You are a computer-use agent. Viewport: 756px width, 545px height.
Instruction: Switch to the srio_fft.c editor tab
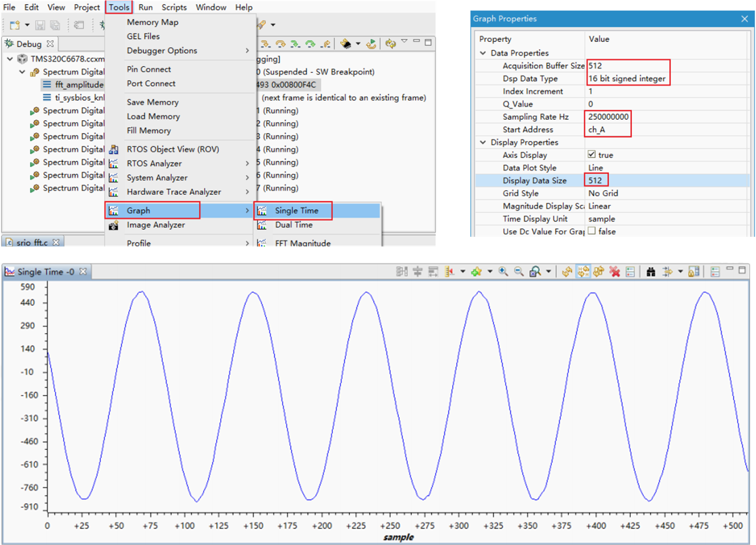click(x=31, y=242)
